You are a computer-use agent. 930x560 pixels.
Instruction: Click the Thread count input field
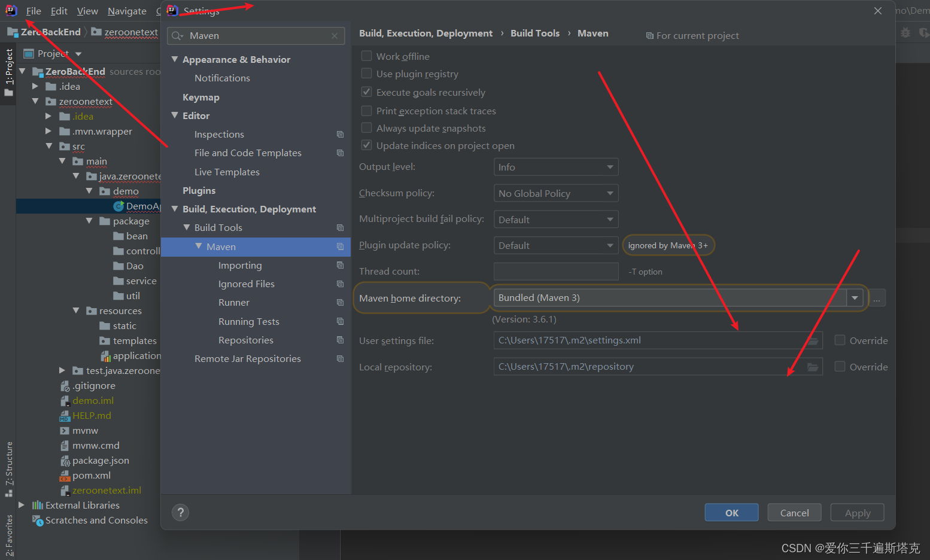point(556,272)
